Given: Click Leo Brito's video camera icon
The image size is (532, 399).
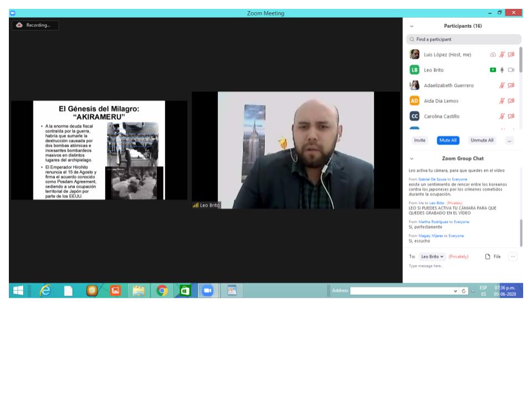Looking at the screenshot, I should [511, 70].
